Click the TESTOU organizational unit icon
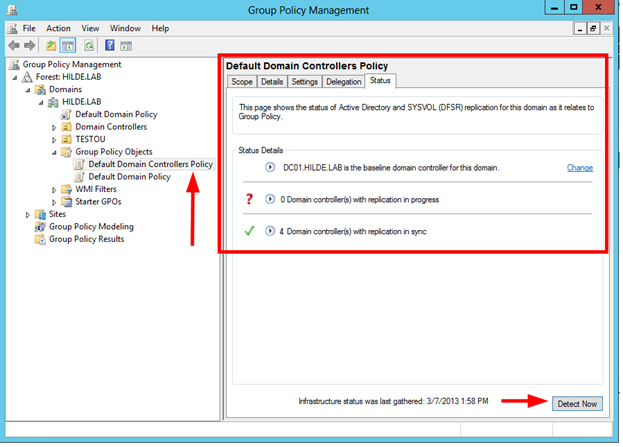Image resolution: width=623 pixels, height=447 pixels. pos(67,139)
